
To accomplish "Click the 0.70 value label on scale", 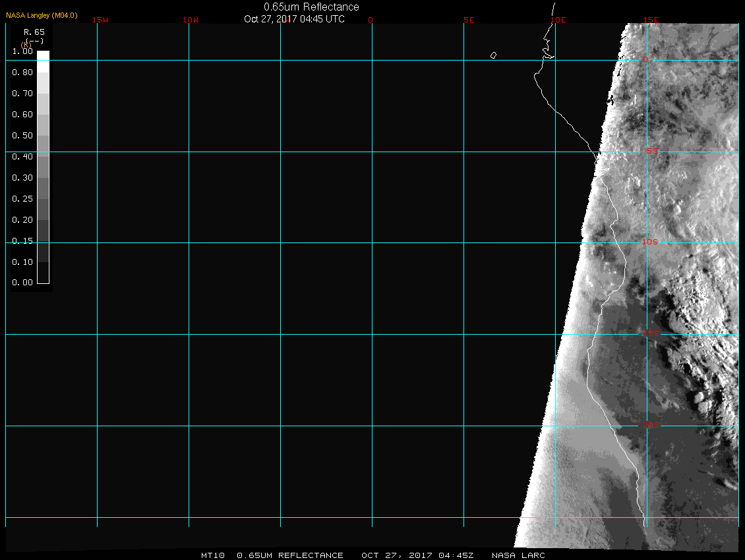I will pos(22,94).
